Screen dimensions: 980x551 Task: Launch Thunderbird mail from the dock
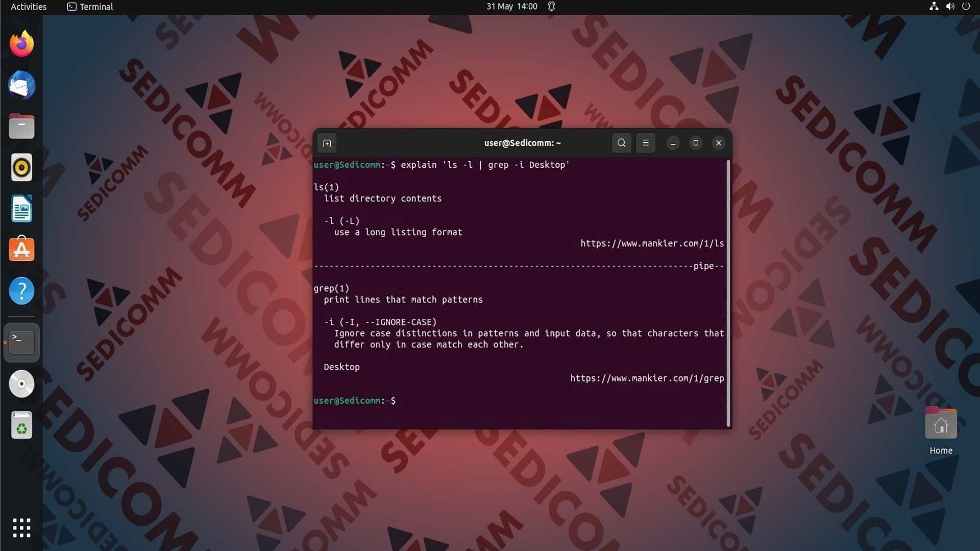click(x=21, y=85)
